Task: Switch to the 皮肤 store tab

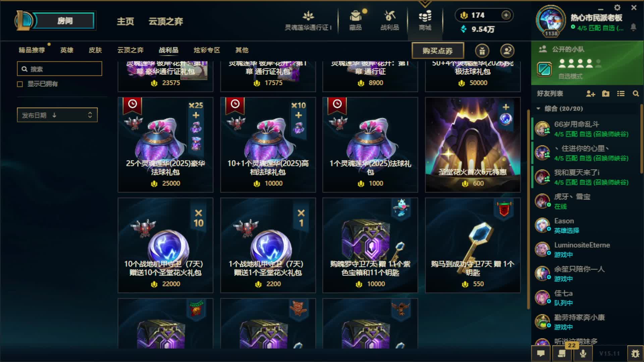Action: pyautogui.click(x=95, y=50)
